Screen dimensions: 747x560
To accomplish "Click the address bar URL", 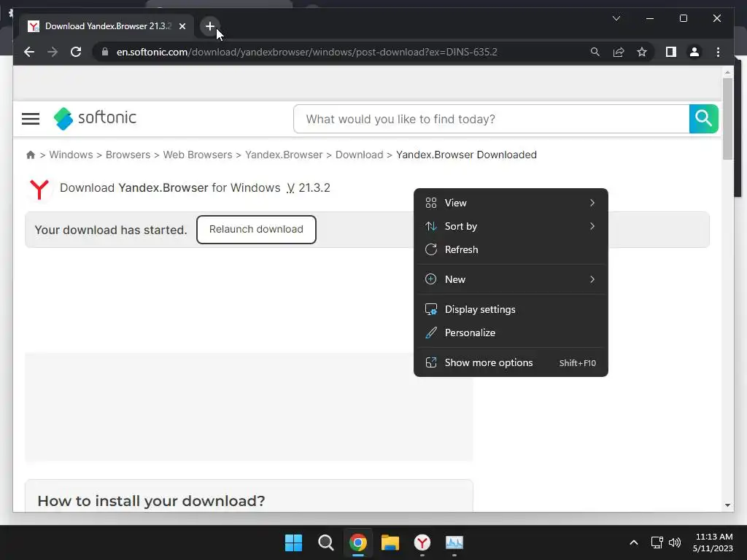I will pyautogui.click(x=307, y=52).
